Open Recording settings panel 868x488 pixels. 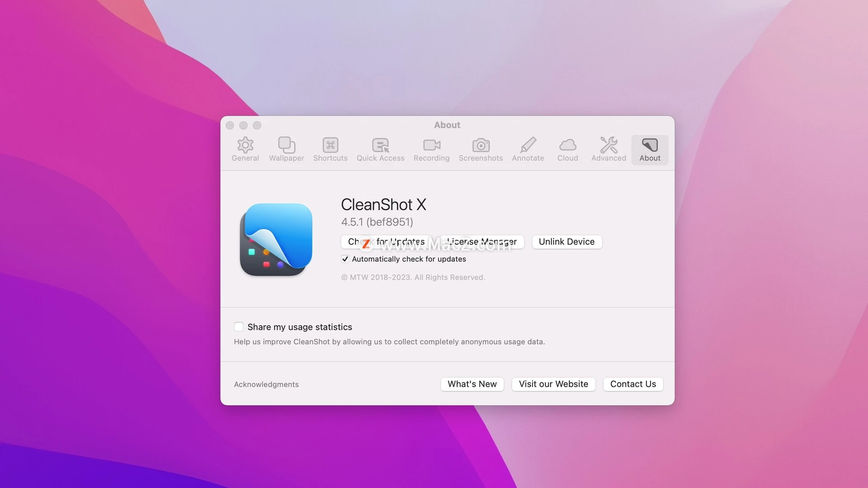[432, 148]
